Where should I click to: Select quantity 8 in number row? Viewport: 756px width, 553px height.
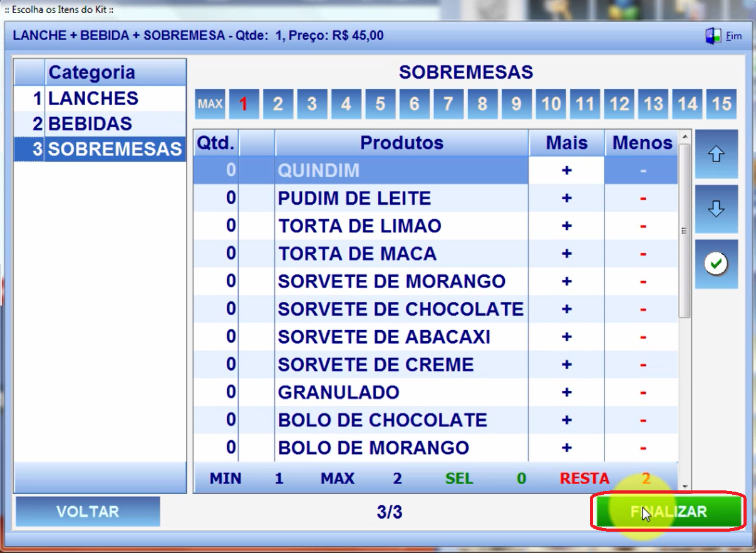pos(482,104)
